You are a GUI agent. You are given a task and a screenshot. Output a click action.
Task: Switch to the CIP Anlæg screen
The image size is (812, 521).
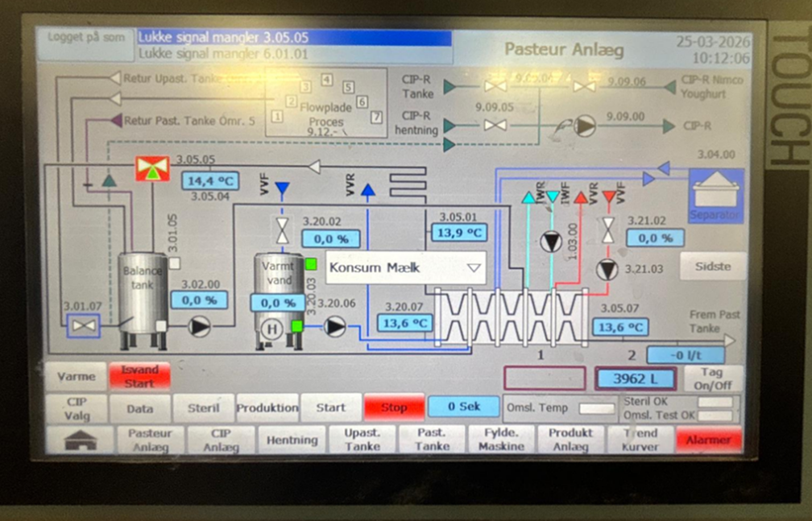pos(220,440)
